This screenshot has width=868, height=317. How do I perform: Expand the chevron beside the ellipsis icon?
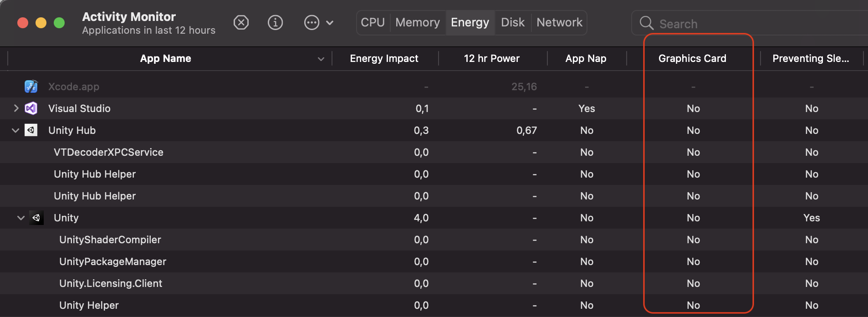(x=330, y=23)
